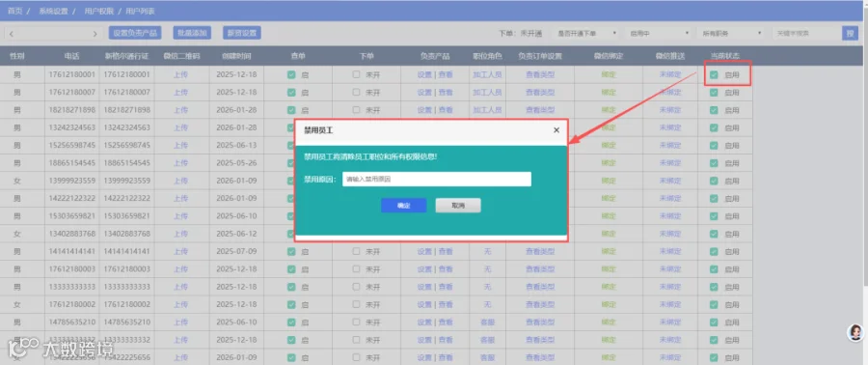Go to 首页 in breadcrumb
868x365 pixels.
14,11
